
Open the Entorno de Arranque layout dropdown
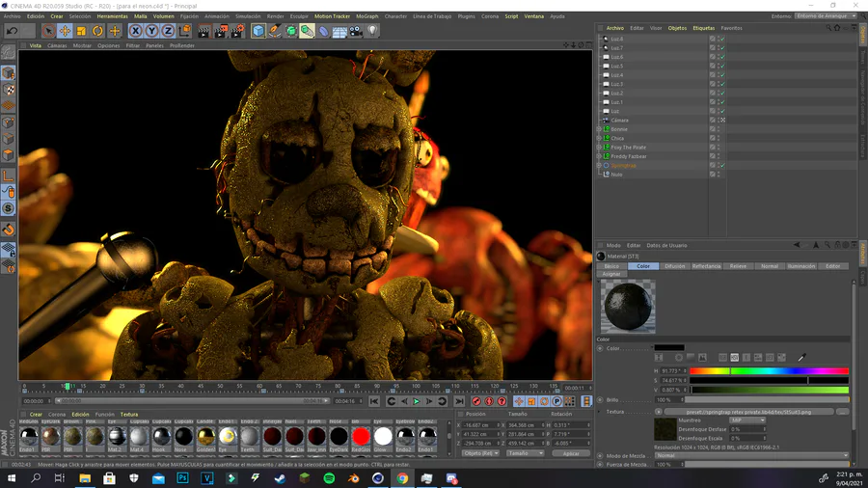coord(825,16)
